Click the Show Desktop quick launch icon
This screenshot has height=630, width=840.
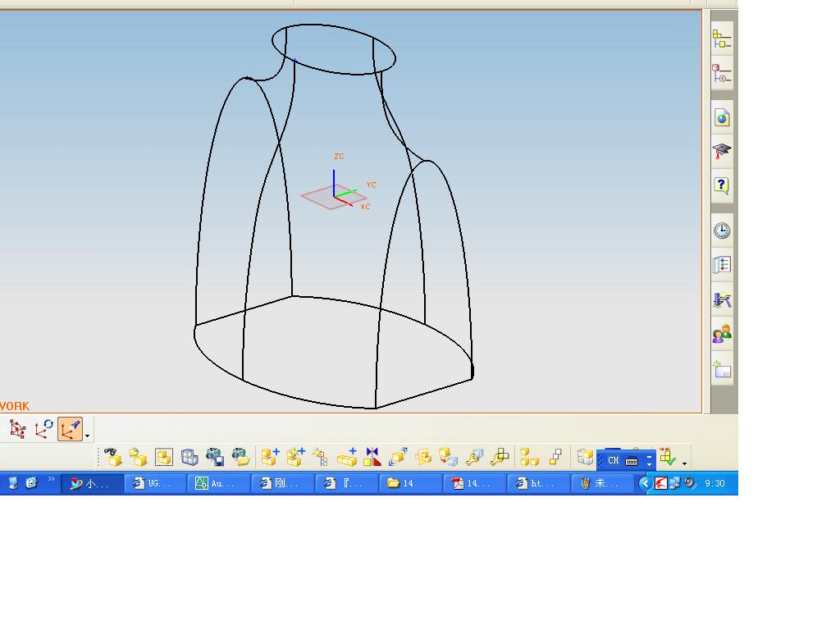13,483
